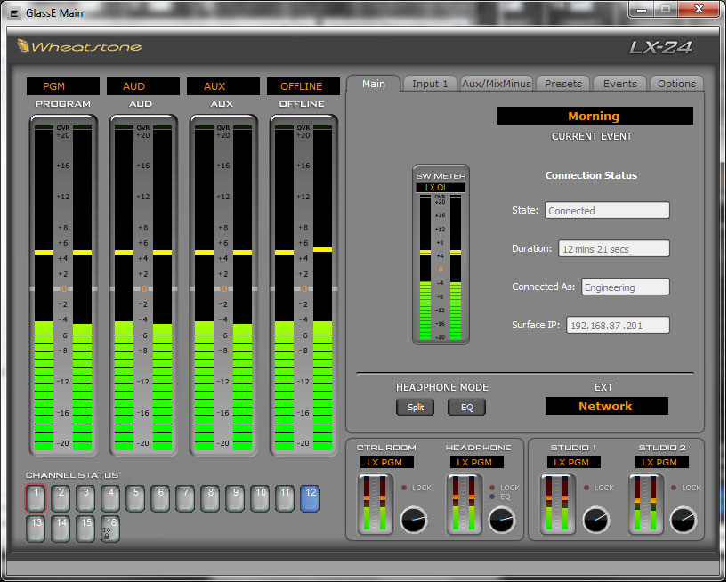Open the LX OL switched meter source
The image size is (728, 582).
[441, 188]
